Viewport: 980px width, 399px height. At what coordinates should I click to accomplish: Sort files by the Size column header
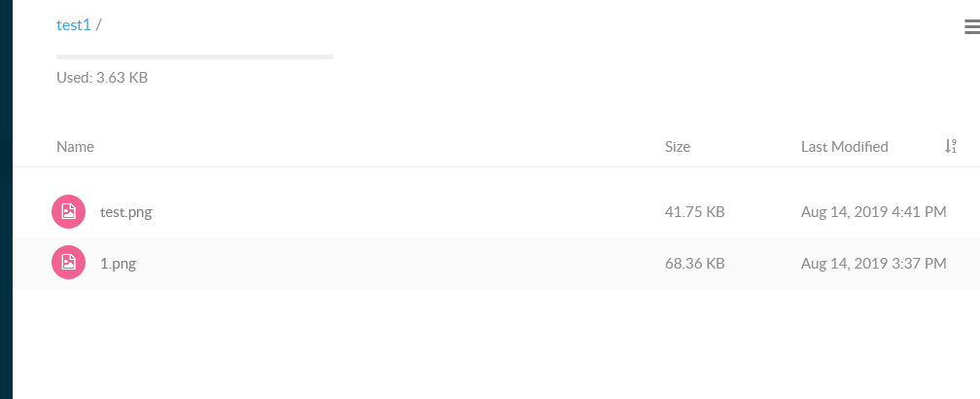pos(677,147)
